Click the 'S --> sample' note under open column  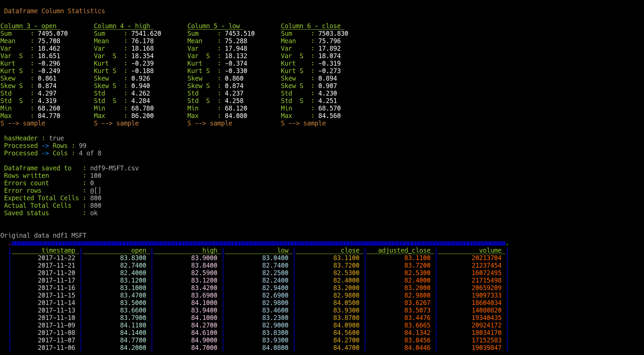(23, 123)
